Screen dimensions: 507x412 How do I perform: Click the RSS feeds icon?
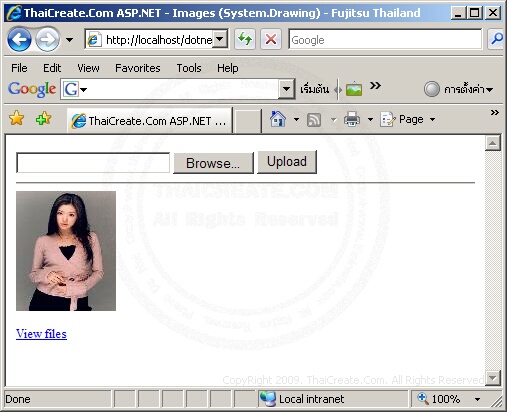(314, 120)
